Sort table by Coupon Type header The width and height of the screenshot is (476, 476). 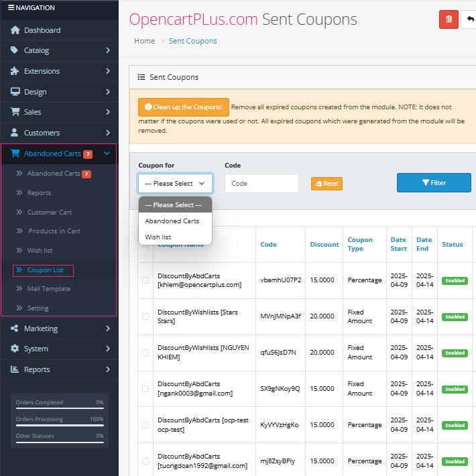(x=360, y=244)
